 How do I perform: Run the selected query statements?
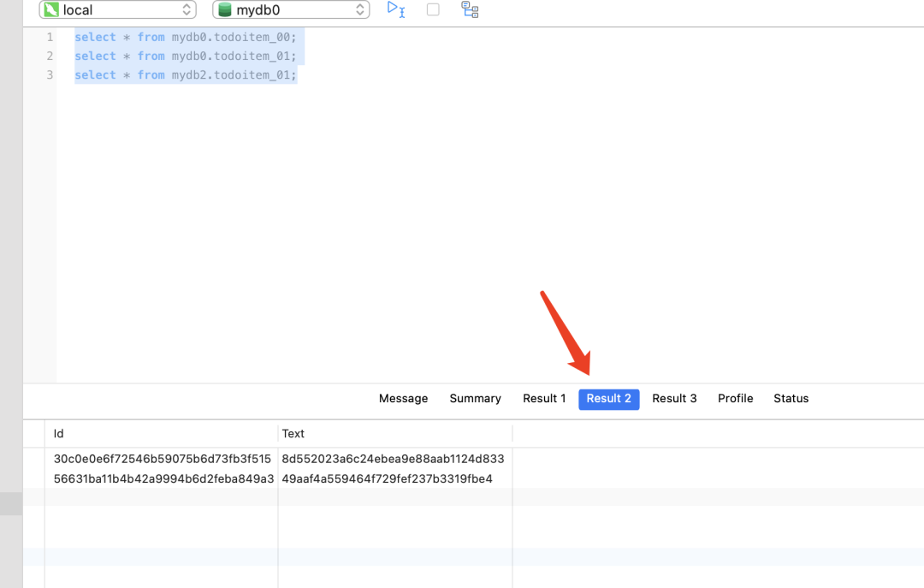tap(395, 9)
